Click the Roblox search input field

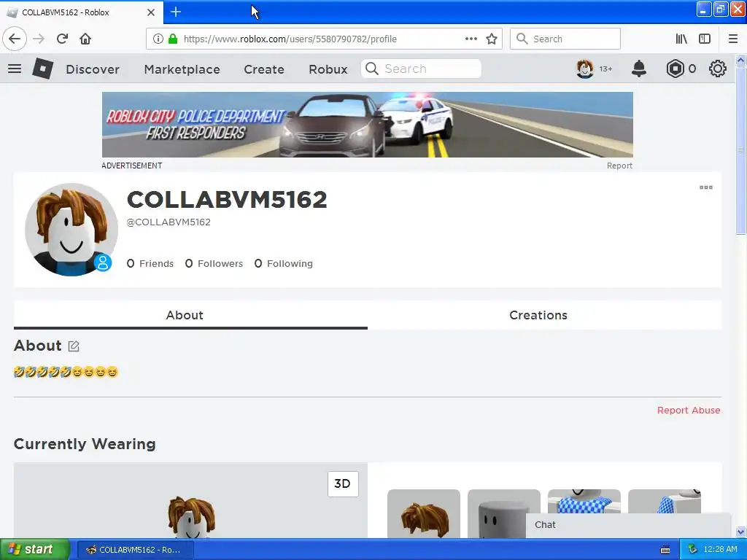point(421,69)
